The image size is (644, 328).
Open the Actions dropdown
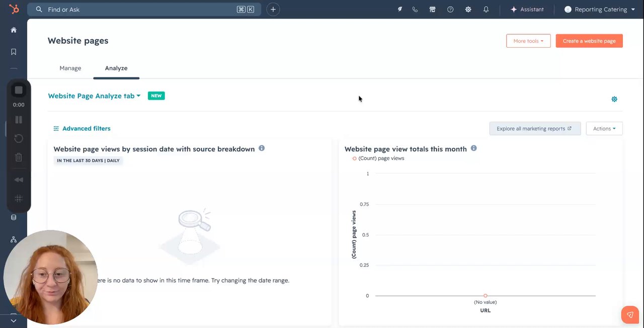[x=604, y=129]
